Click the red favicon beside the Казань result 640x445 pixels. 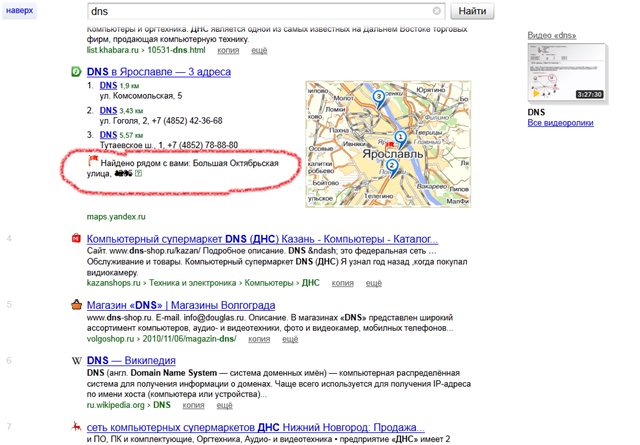click(76, 238)
